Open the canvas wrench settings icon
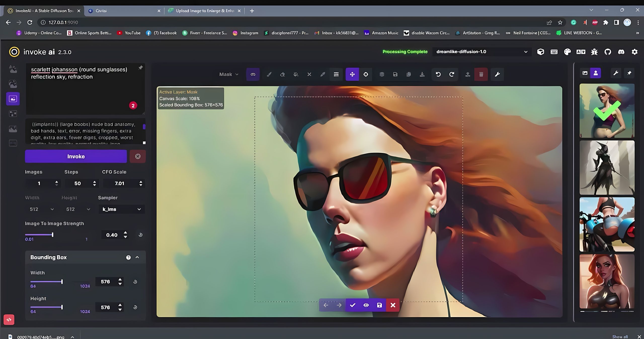 click(x=497, y=74)
